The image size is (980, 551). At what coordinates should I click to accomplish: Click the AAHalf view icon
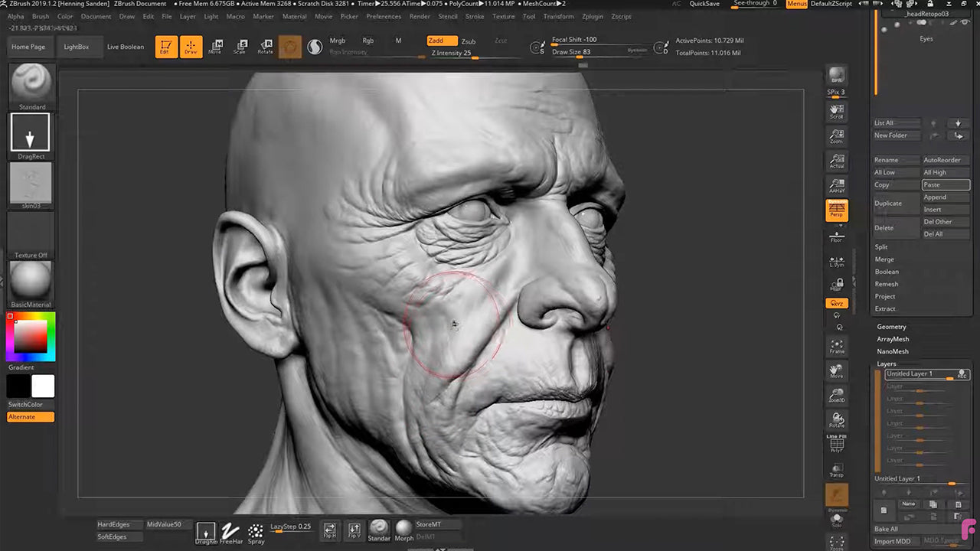836,186
